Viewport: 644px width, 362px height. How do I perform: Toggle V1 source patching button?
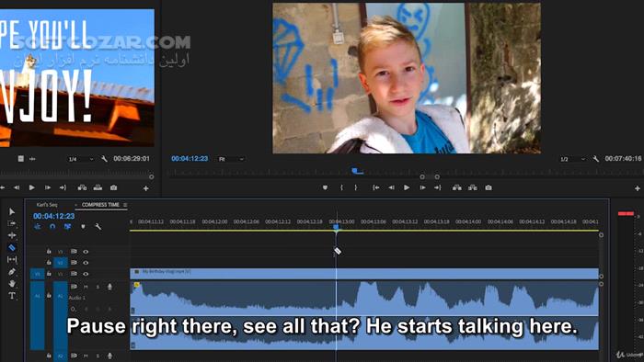38,274
